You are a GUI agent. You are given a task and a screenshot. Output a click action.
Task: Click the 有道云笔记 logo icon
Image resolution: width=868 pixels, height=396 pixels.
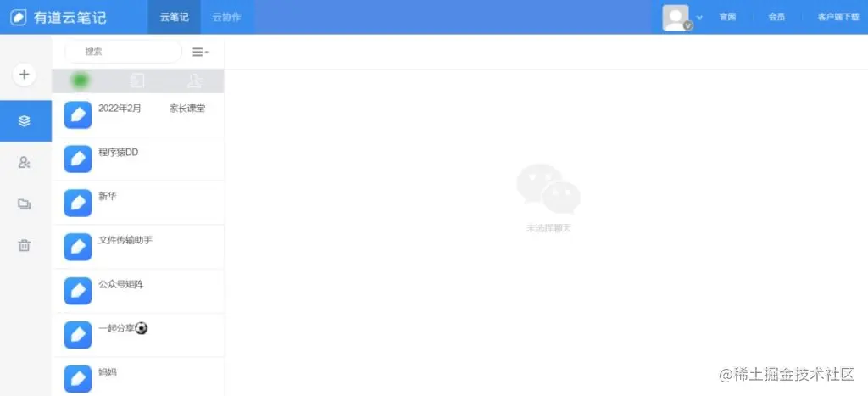[19, 17]
